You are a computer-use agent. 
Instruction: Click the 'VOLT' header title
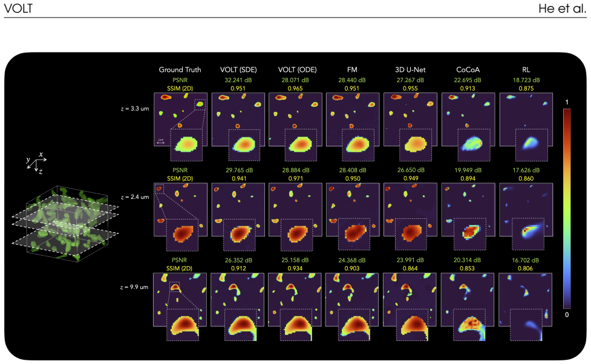tap(18, 8)
